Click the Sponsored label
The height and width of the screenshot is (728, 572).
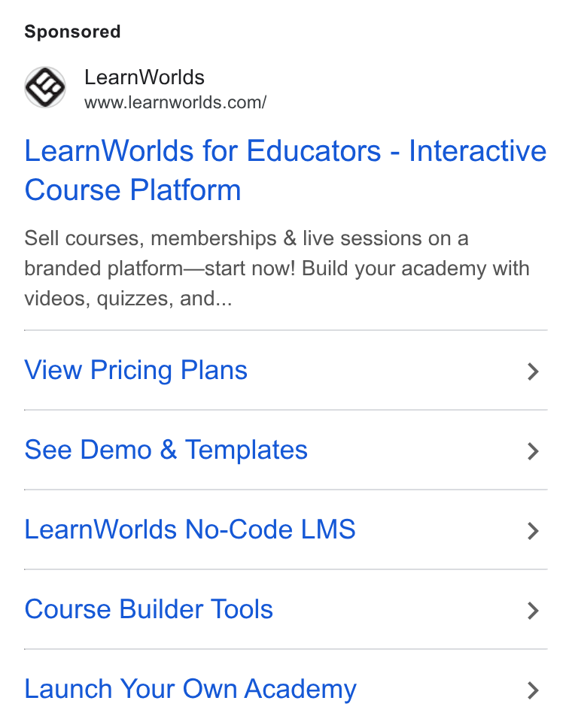click(x=72, y=32)
